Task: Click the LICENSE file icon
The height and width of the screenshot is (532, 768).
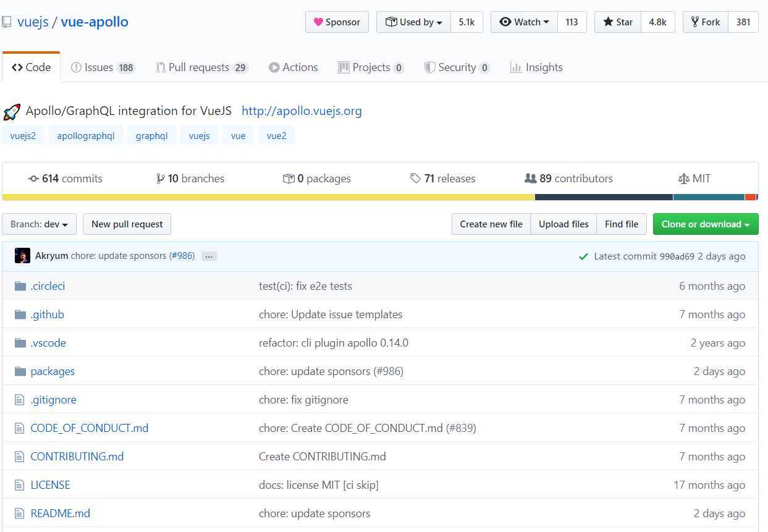Action: pos(20,485)
